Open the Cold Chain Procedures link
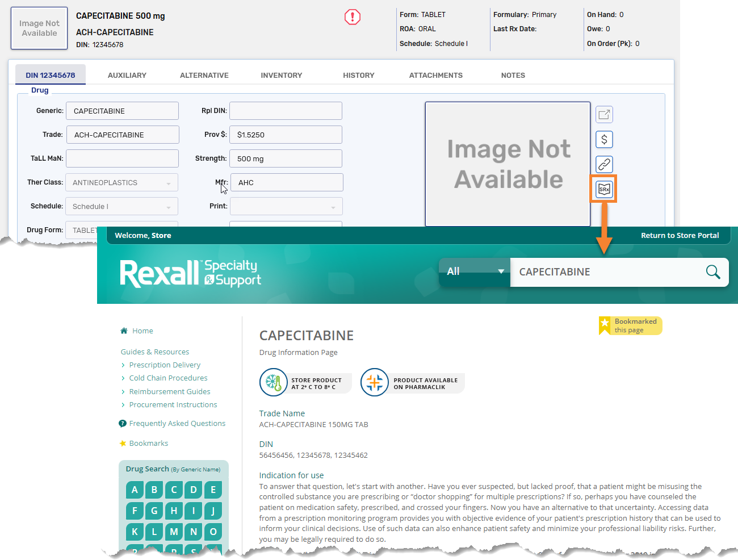Viewport: 738px width, 560px height. (168, 378)
